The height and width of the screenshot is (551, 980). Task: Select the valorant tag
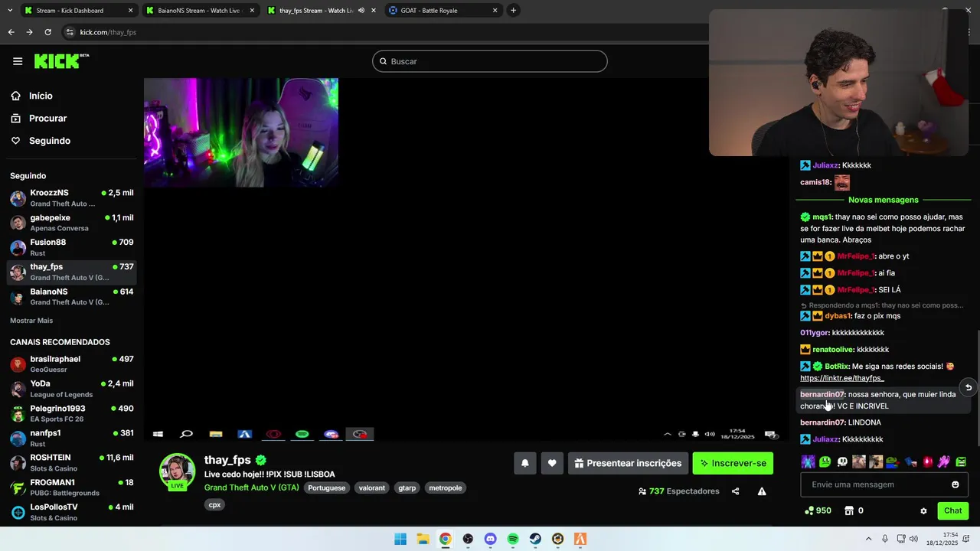coord(372,487)
